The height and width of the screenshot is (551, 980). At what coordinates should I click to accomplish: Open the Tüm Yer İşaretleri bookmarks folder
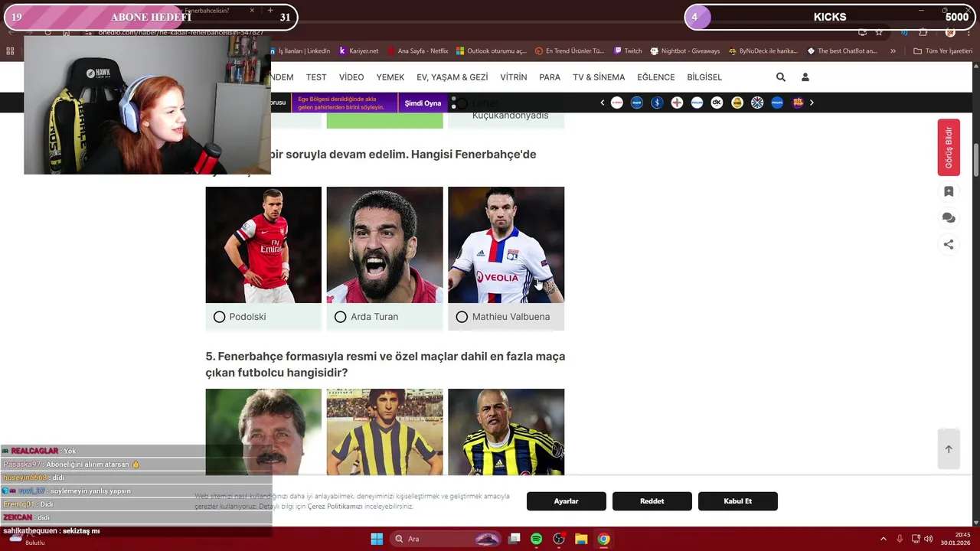(943, 51)
